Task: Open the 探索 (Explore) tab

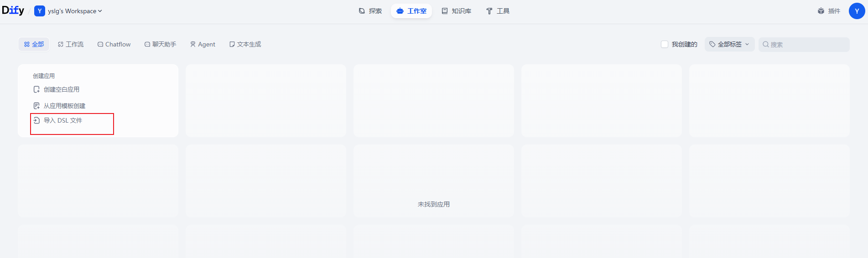Action: pos(370,11)
